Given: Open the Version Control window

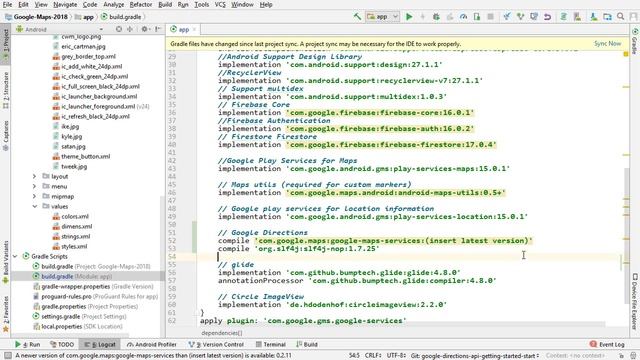Looking at the screenshot, I should tap(216, 344).
